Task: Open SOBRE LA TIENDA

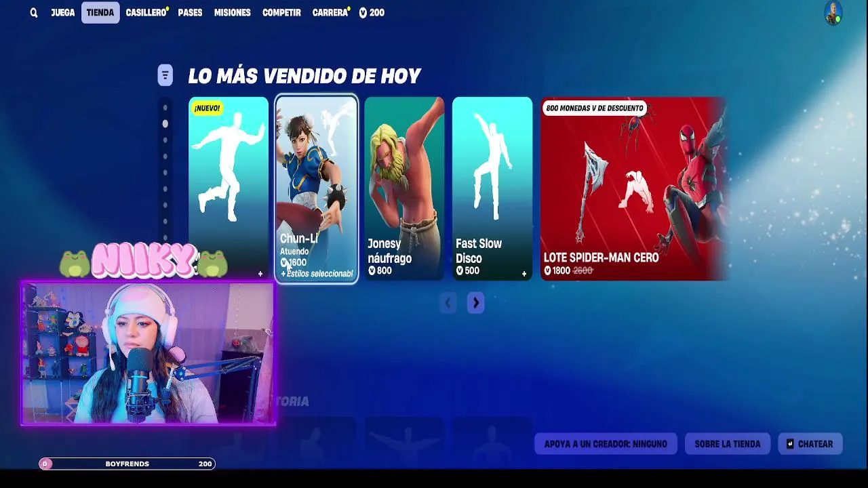Action: (728, 444)
